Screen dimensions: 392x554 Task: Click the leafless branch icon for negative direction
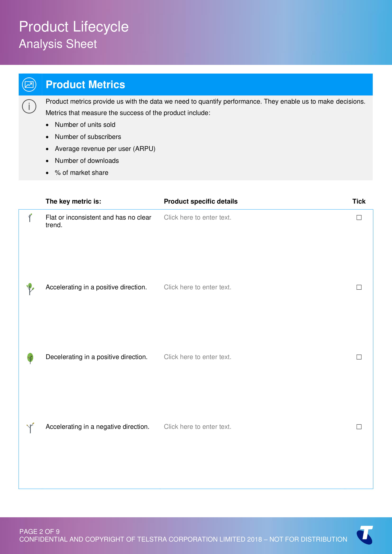(x=30, y=428)
